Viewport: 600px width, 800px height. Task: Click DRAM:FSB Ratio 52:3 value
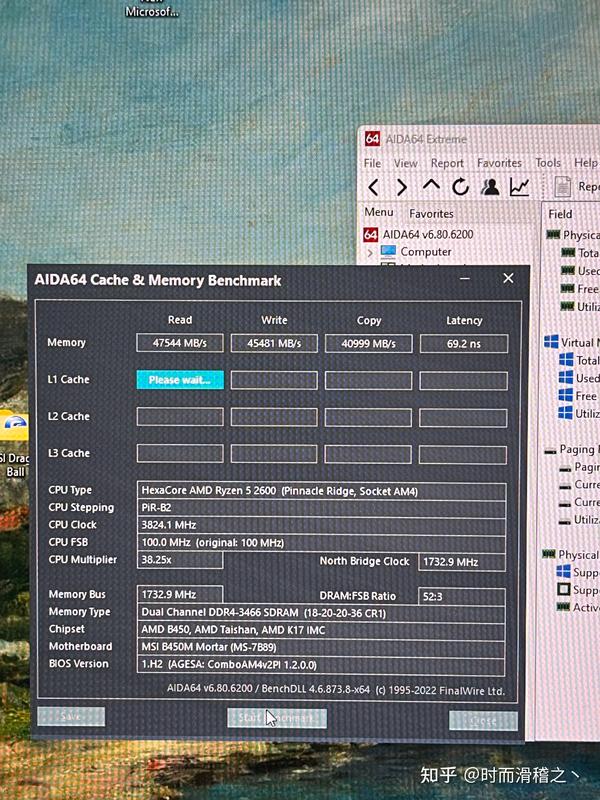(462, 596)
